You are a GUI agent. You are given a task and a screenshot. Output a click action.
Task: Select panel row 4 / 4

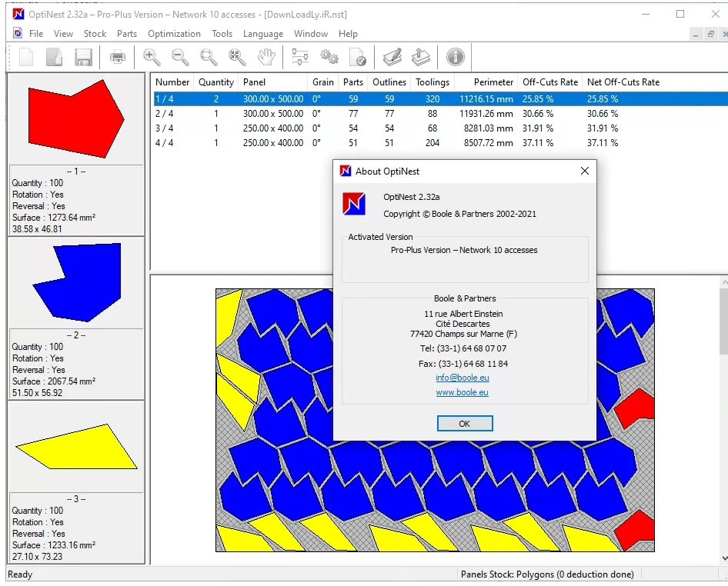point(441,143)
